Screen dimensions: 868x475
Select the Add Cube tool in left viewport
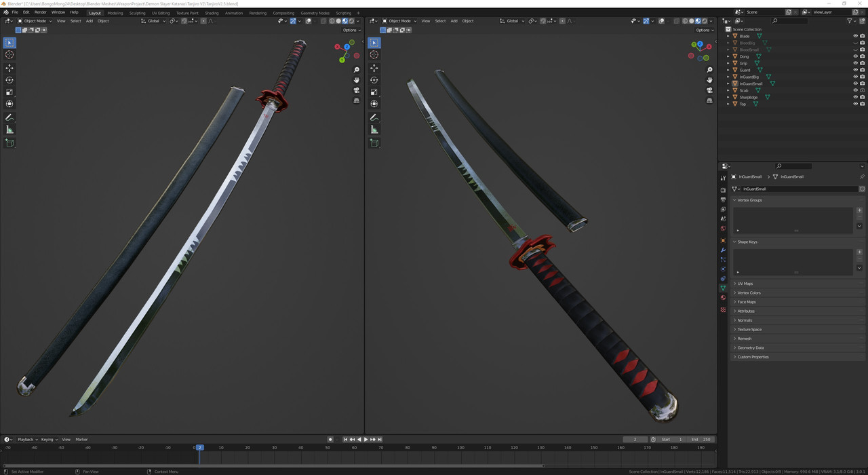click(x=9, y=143)
